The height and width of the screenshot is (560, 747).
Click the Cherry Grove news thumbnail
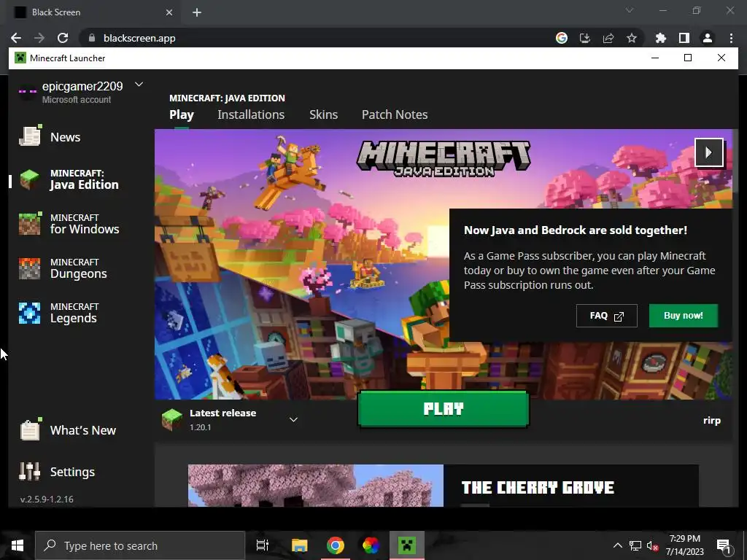315,486
